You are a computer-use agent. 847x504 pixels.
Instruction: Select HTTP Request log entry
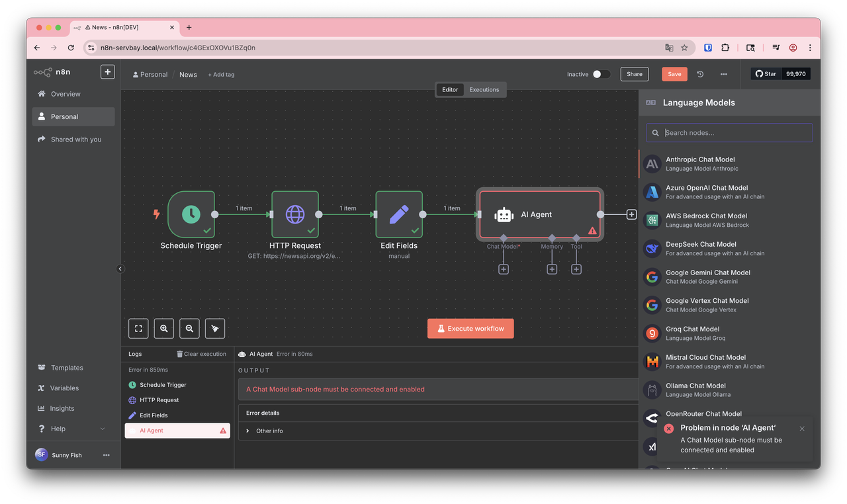pos(177,400)
